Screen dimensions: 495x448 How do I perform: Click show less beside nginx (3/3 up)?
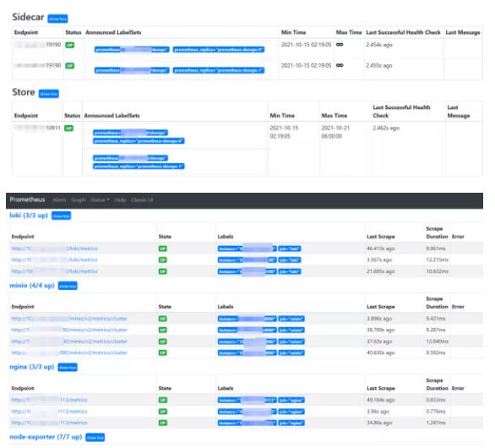[68, 368]
